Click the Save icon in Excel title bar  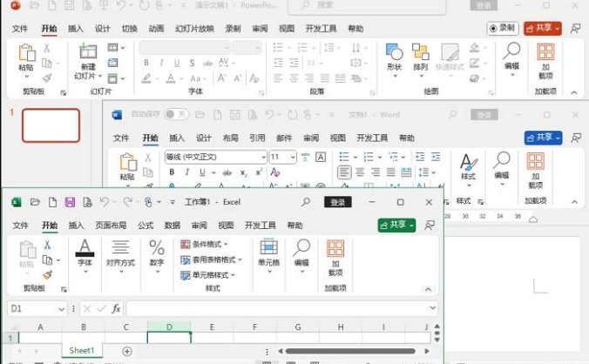70,202
